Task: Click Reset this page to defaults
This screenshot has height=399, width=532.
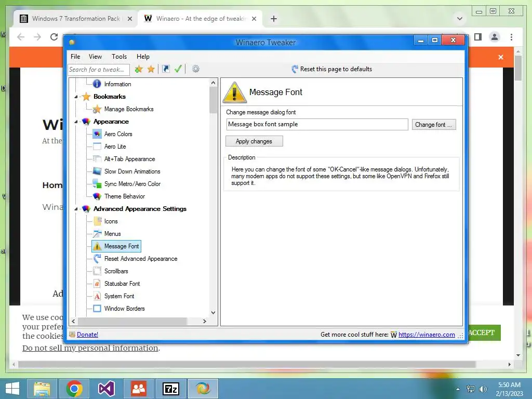Action: click(332, 69)
